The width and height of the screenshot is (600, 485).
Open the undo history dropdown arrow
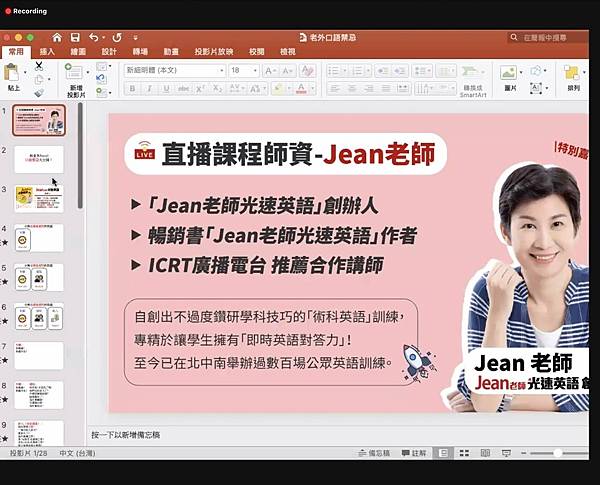click(104, 38)
